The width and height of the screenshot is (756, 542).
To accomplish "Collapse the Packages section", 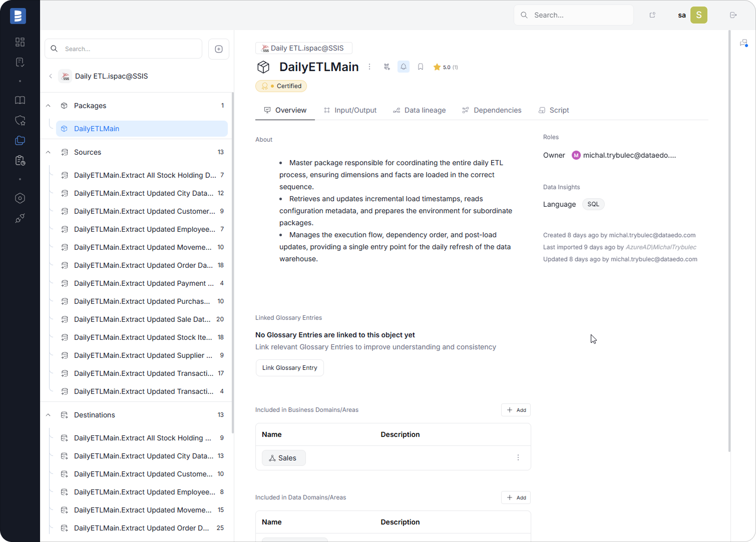I will pyautogui.click(x=48, y=106).
